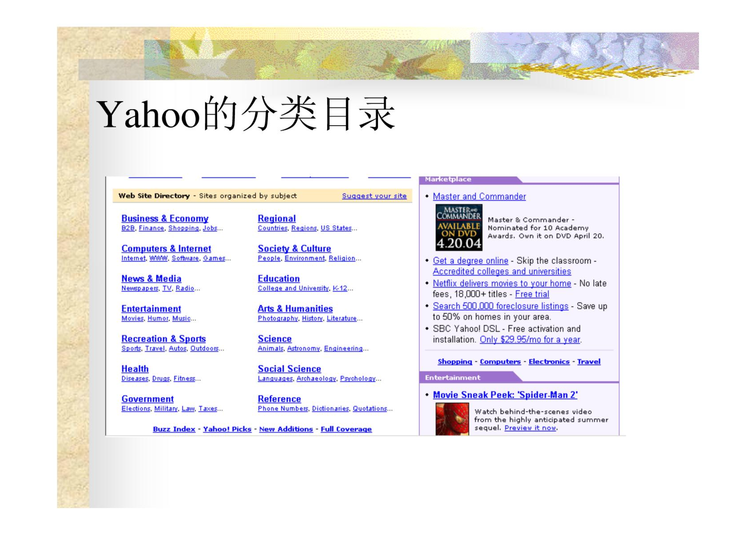
Task: Open the K-12 sublink
Action: [340, 288]
